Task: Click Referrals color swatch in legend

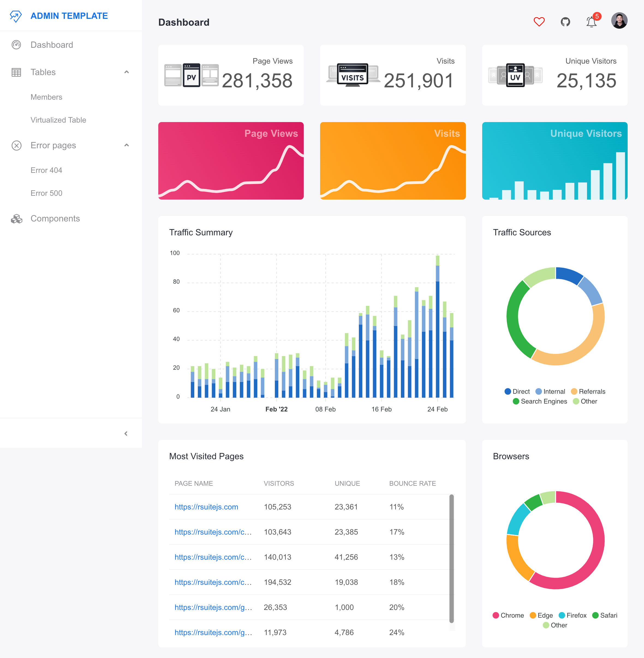Action: point(574,391)
